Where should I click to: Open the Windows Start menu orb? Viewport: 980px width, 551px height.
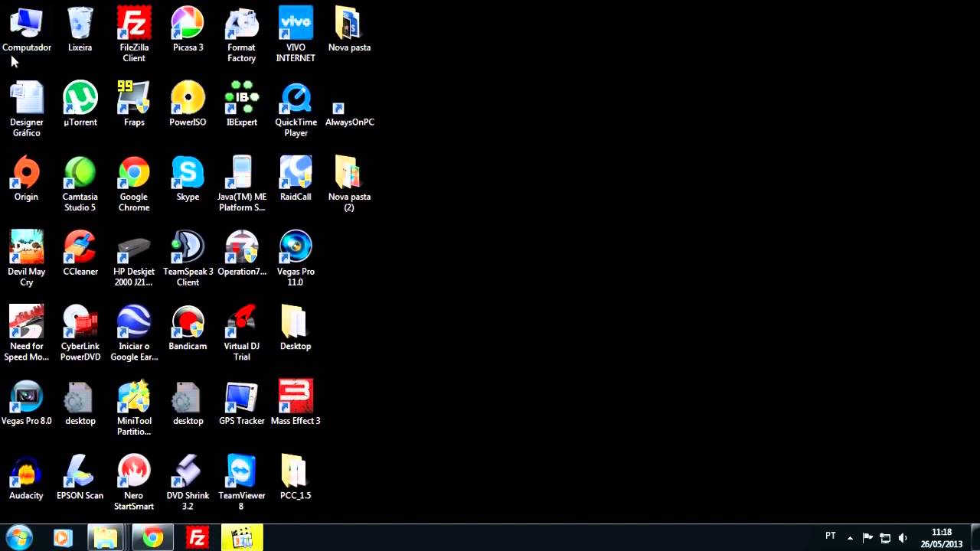click(x=19, y=537)
